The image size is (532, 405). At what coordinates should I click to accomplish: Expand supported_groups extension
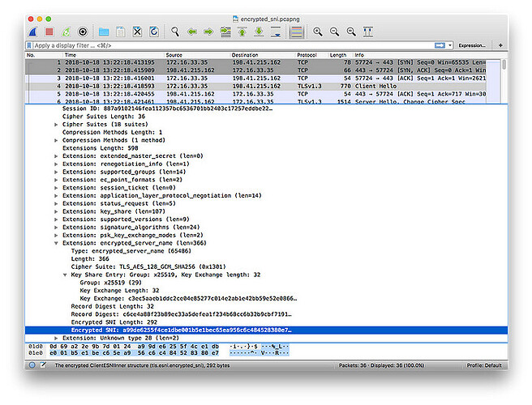[x=56, y=172]
